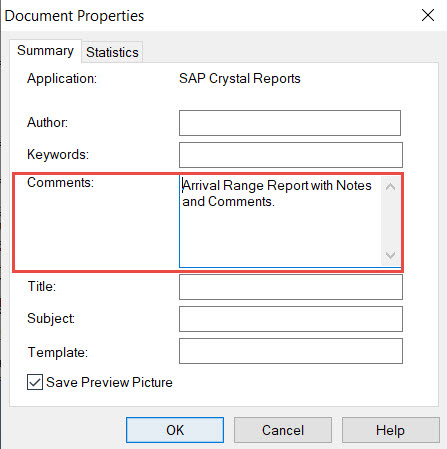Image resolution: width=447 pixels, height=449 pixels.
Task: Confirm changes with the OK button
Action: pyautogui.click(x=175, y=430)
